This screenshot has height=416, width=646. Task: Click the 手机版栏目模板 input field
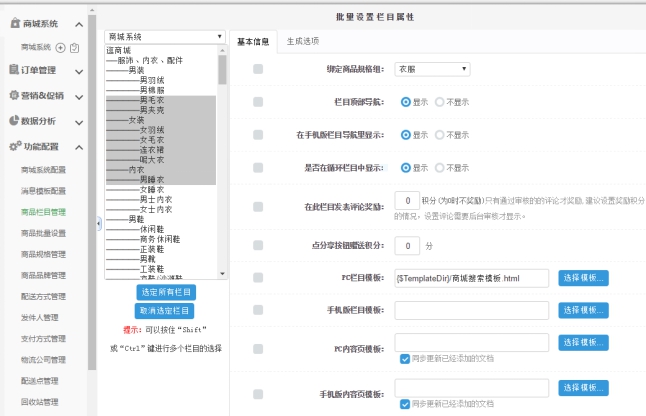pos(472,310)
